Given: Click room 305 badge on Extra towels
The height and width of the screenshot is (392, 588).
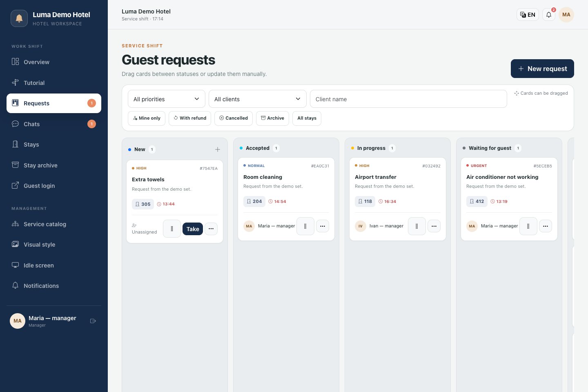Looking at the screenshot, I should (x=143, y=204).
